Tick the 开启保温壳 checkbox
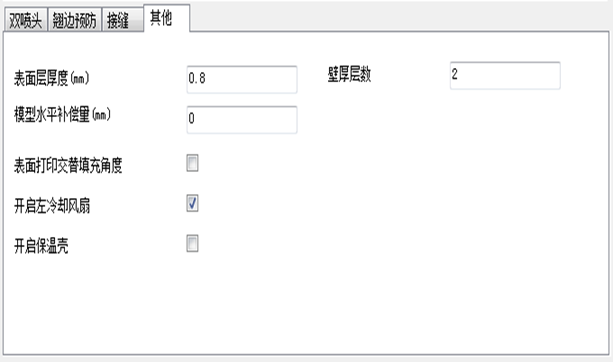The image size is (613, 362). click(192, 244)
